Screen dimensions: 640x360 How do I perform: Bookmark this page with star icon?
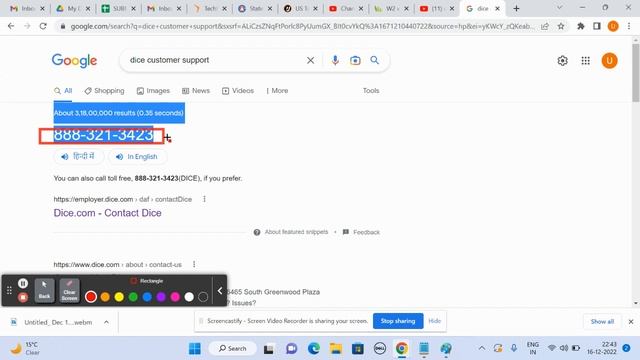click(561, 26)
